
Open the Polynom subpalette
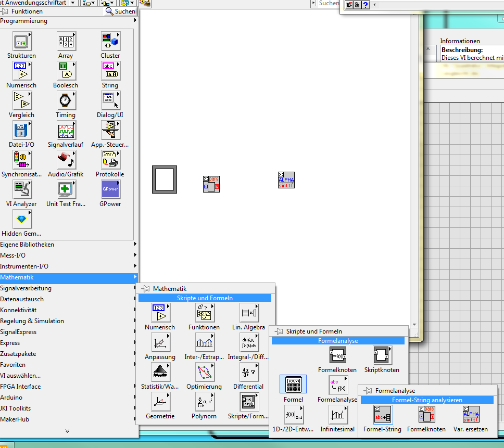[x=204, y=402]
